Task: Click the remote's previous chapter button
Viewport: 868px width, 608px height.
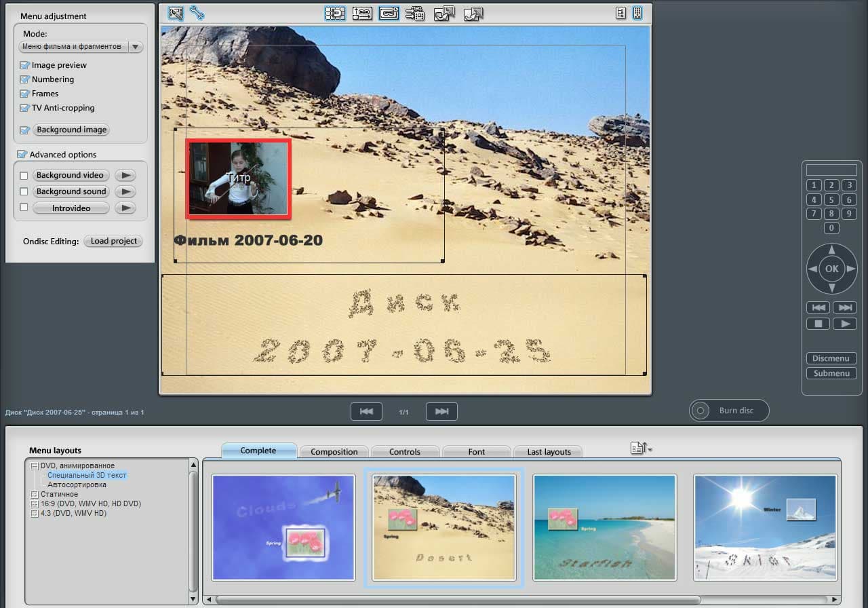Action: click(818, 307)
